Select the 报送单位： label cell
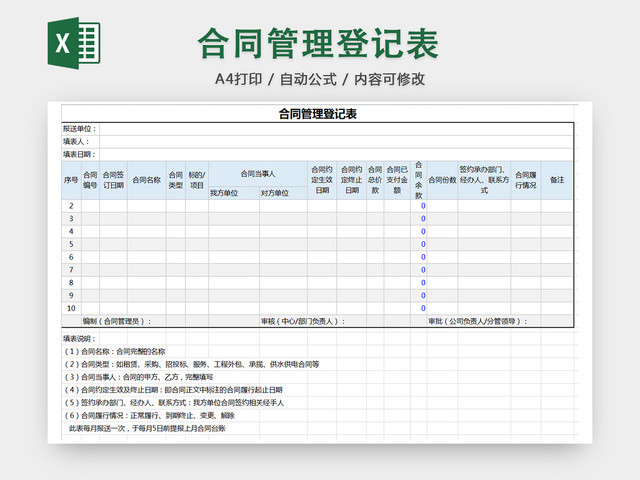The image size is (640, 480). pos(80,129)
